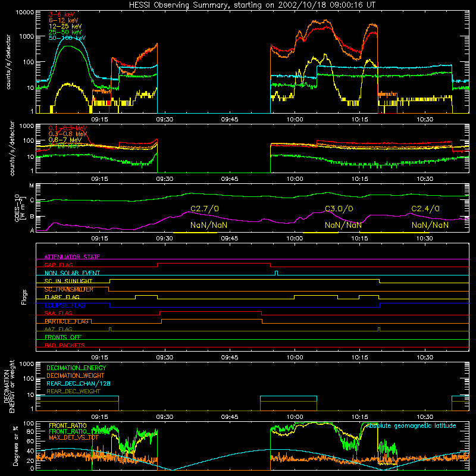Click the MAX_DET_VS_TOT legend label

(x=74, y=437)
